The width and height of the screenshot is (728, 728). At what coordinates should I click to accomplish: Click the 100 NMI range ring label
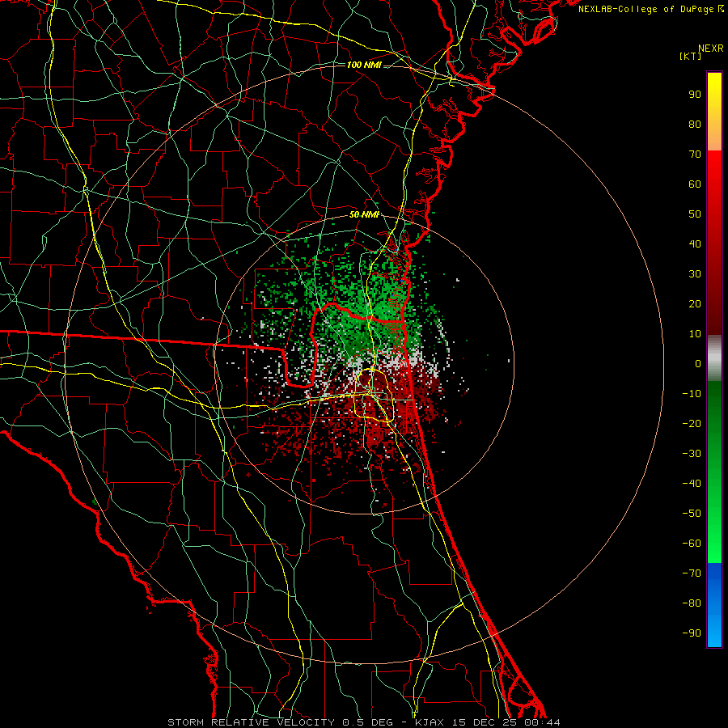click(x=364, y=65)
